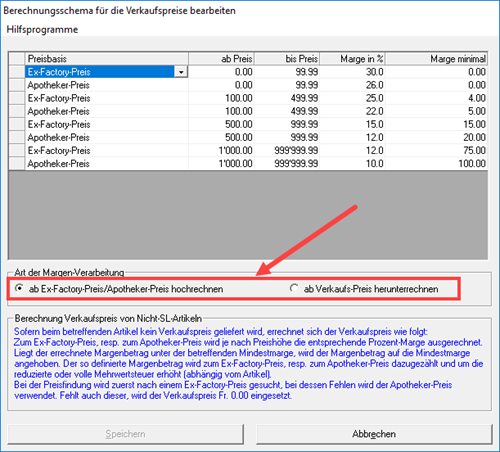Edit Marge minimal cell with value 75.00
Screen dimensions: 500x452
[x=436, y=150]
